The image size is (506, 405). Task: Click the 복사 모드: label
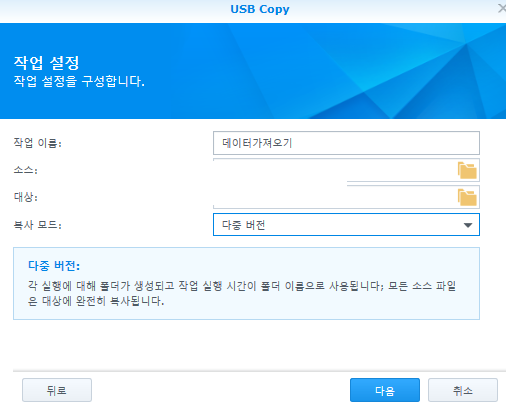point(37,225)
